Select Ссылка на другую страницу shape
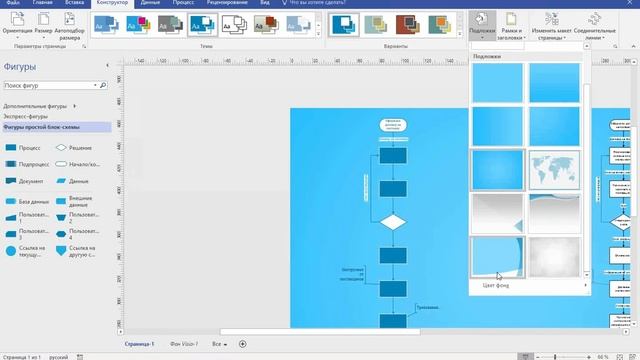 point(76,251)
